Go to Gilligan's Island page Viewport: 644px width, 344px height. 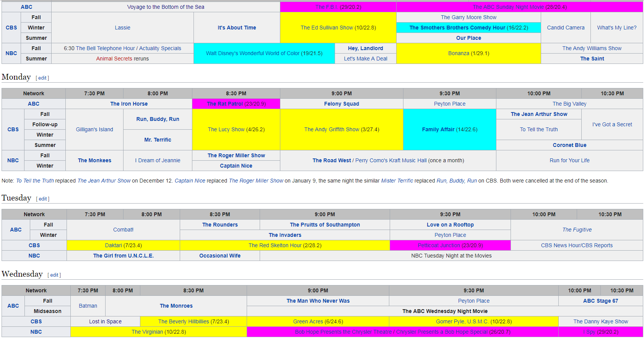(x=94, y=129)
